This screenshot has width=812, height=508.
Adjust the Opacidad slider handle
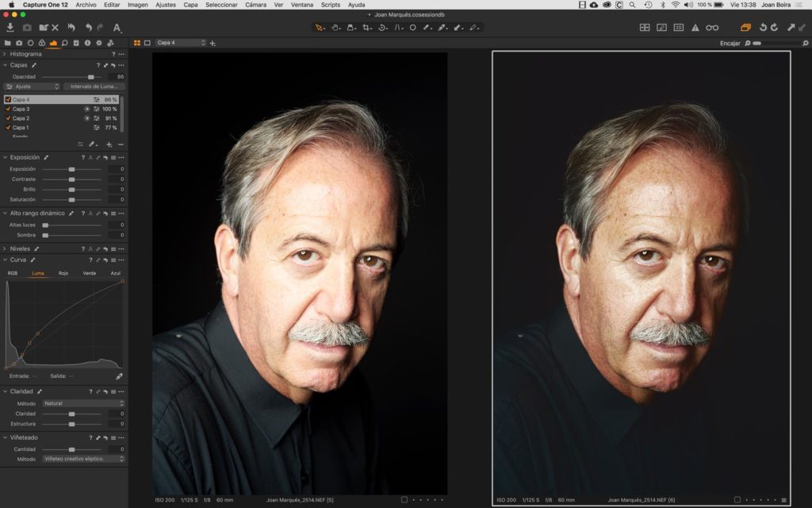click(x=91, y=77)
